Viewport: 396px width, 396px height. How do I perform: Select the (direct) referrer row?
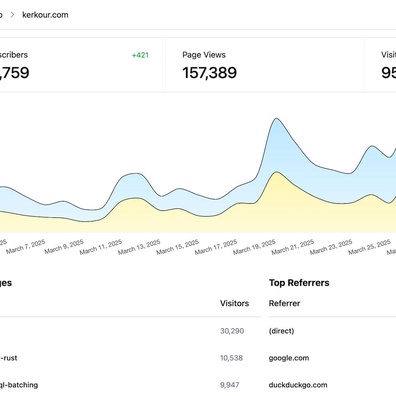tap(332, 331)
